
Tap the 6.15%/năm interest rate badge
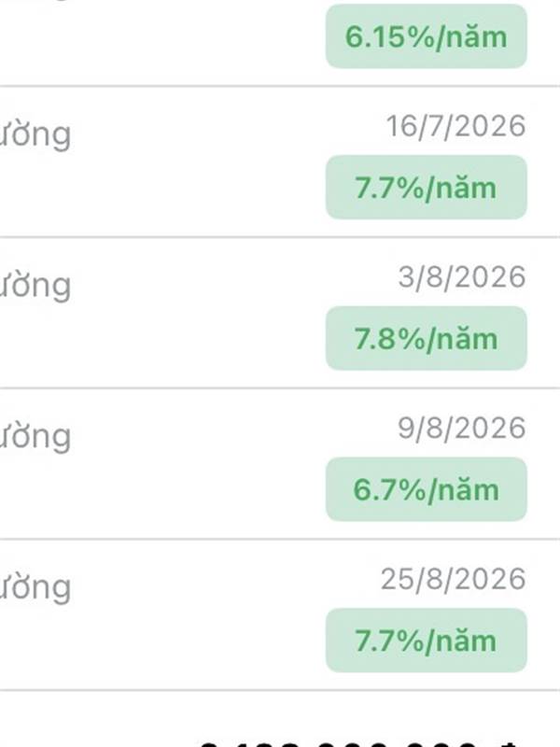(426, 37)
